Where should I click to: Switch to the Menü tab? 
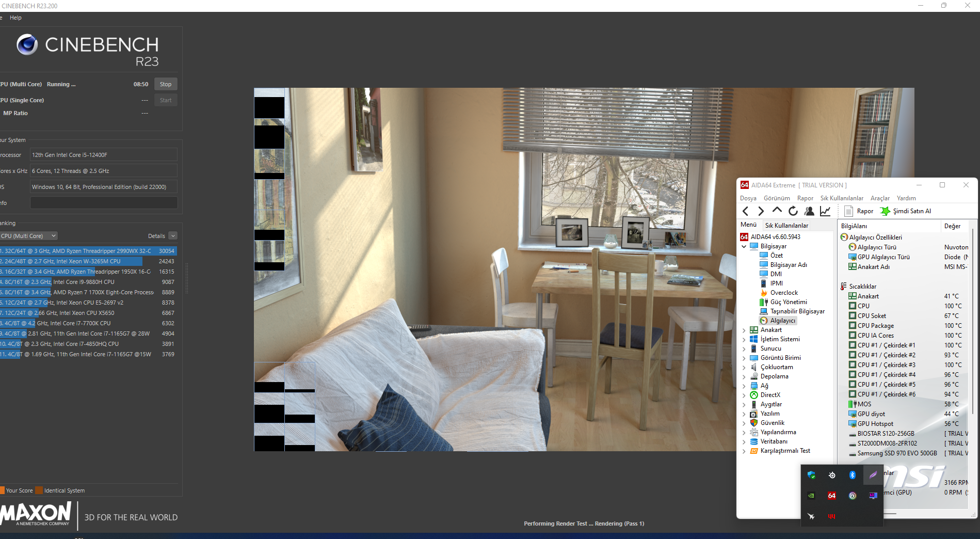coord(748,225)
